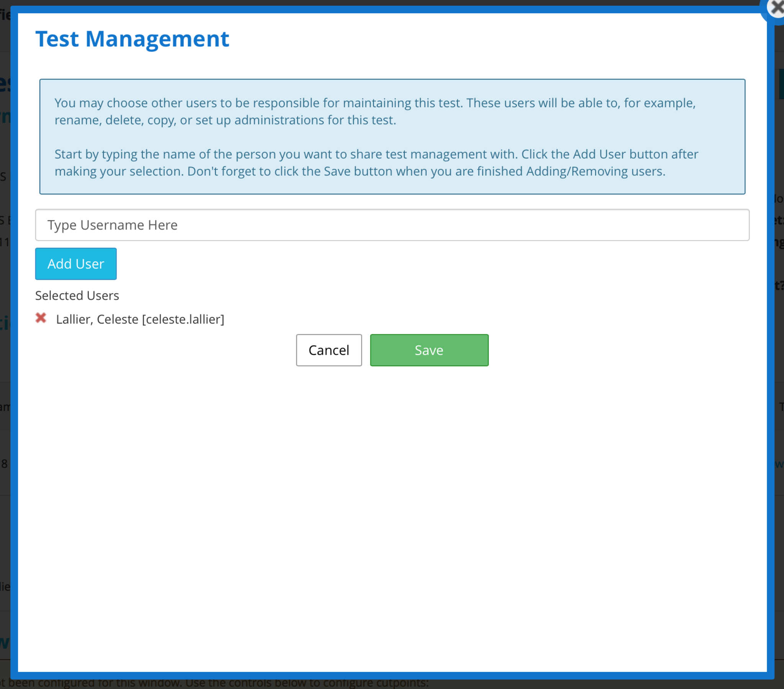Click the Selected Users label

[x=77, y=296]
